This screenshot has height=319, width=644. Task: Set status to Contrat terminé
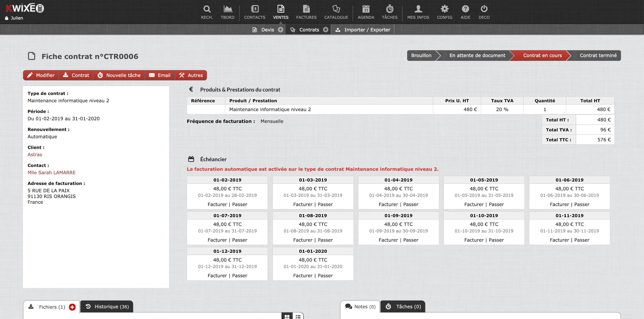click(x=598, y=56)
